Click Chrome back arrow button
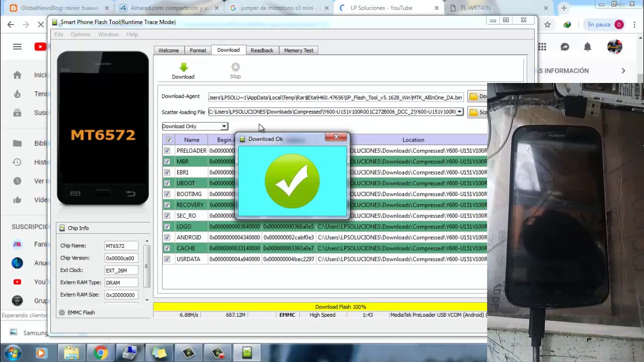Image resolution: width=644 pixels, height=362 pixels. [11, 25]
